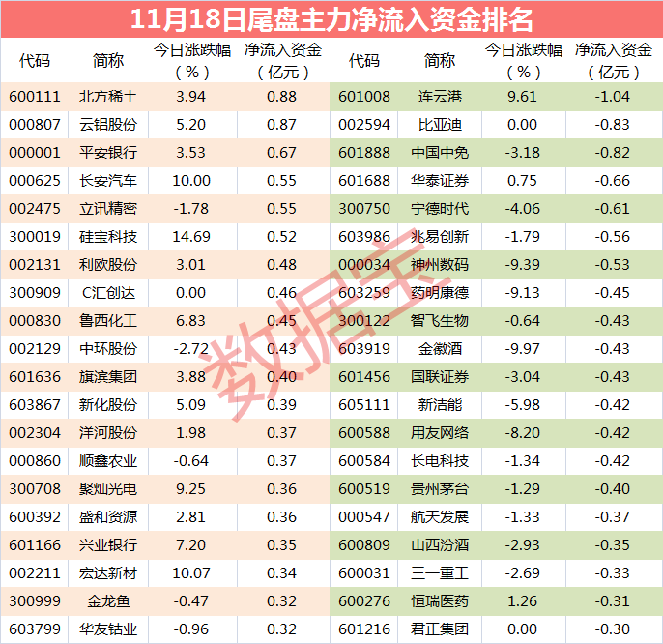663x644 pixels.
Task: Select the name 三一重工
Action: 440,572
